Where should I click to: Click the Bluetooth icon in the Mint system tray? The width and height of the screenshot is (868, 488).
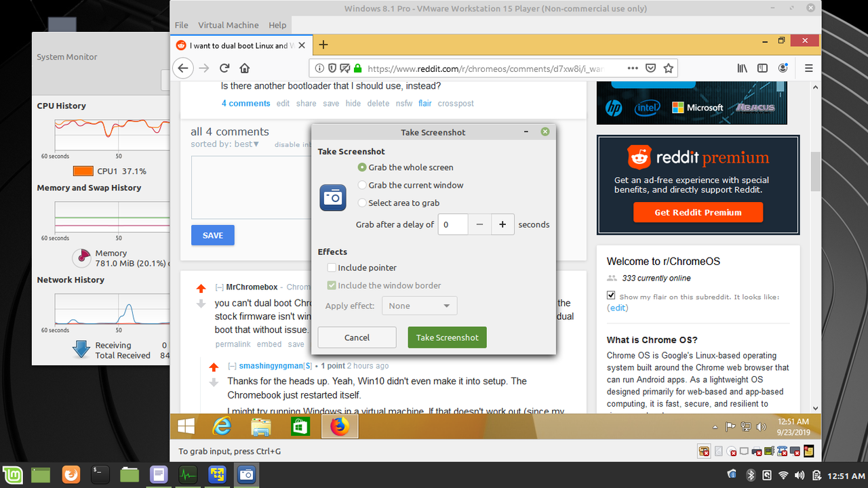click(x=751, y=475)
